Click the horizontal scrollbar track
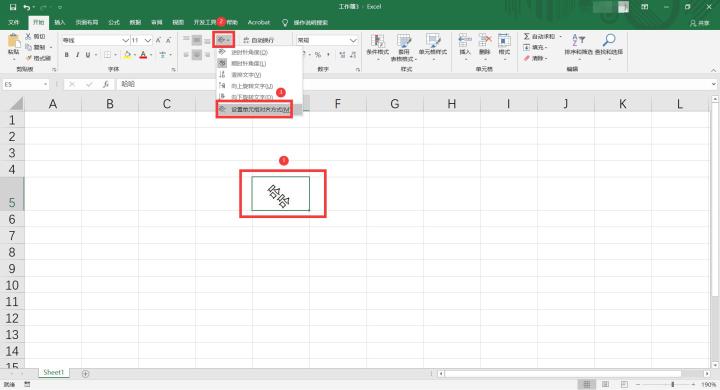The image size is (720, 390). pyautogui.click(x=574, y=374)
